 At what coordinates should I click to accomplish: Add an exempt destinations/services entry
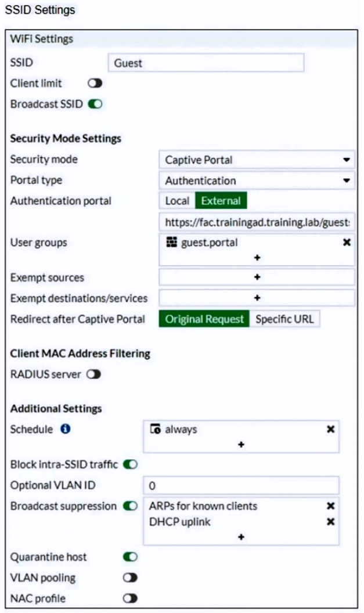pos(257,298)
